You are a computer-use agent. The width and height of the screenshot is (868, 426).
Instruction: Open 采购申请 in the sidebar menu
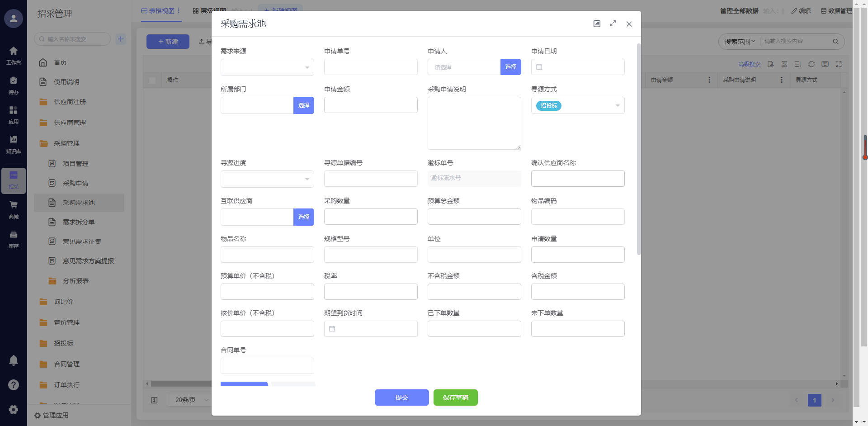[75, 183]
